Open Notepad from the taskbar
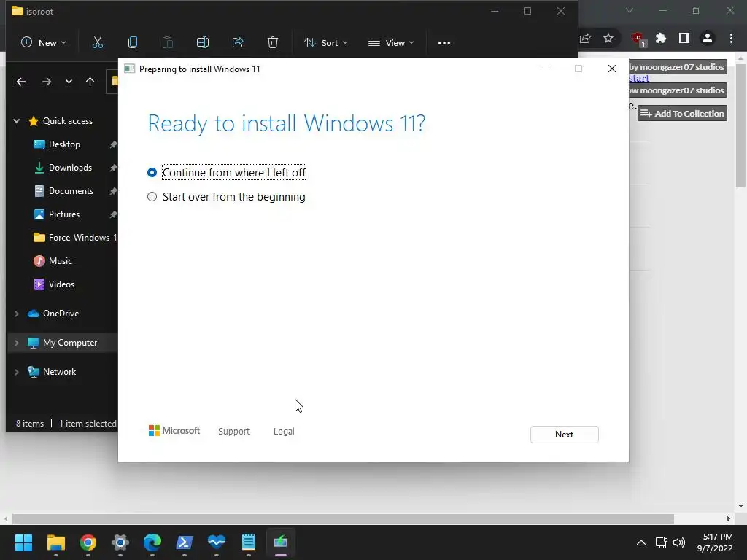 point(249,542)
